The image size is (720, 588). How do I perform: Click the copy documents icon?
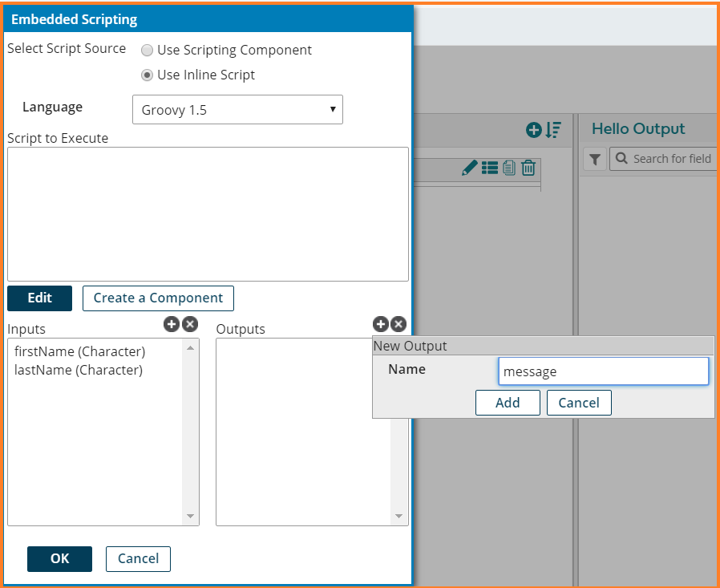(x=509, y=168)
